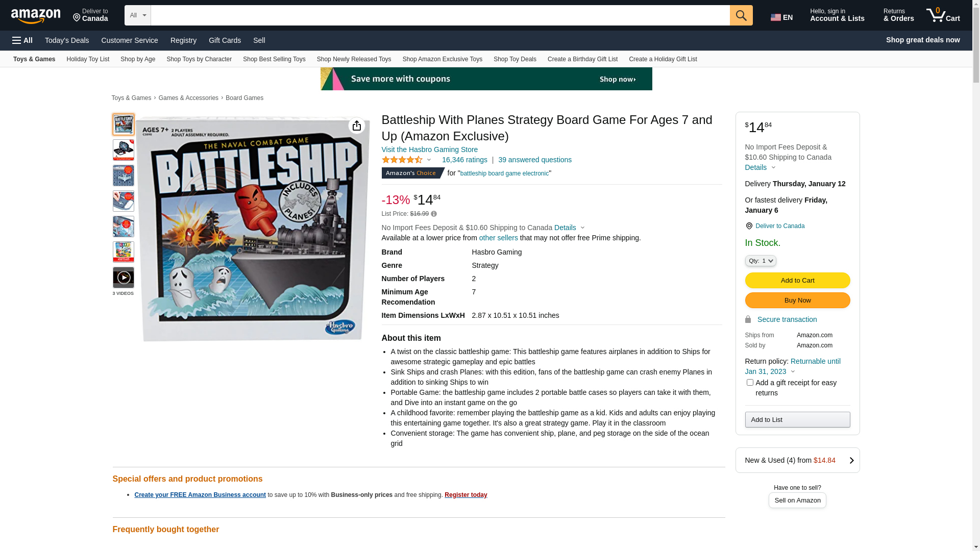The width and height of the screenshot is (980, 551).
Task: Expand Returnable until Jan 31 policy
Action: click(793, 366)
